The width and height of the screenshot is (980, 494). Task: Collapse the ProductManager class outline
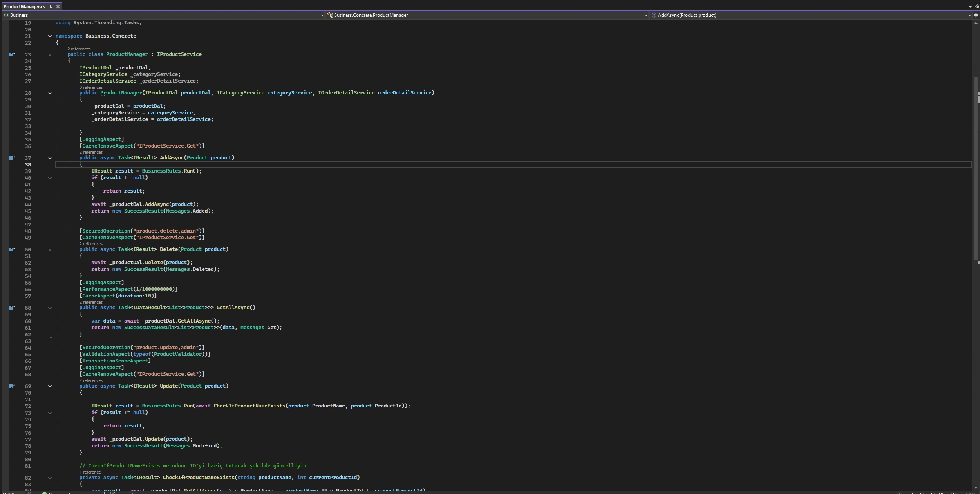pyautogui.click(x=50, y=54)
